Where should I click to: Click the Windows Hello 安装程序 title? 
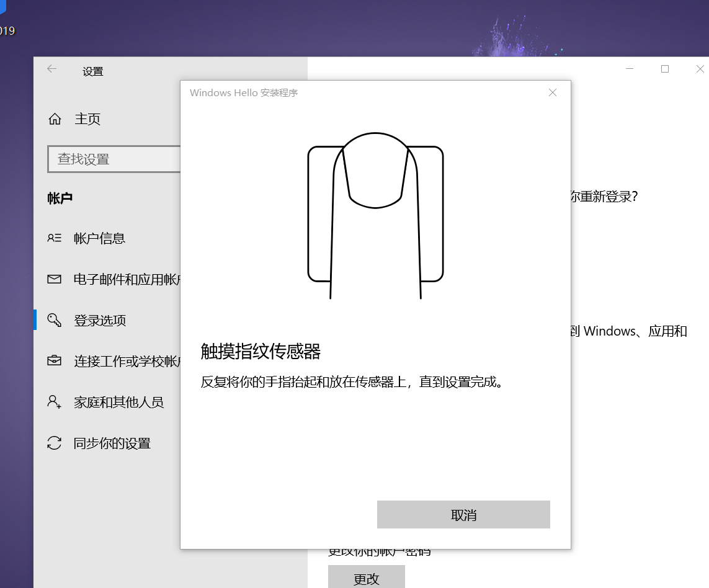pos(244,92)
